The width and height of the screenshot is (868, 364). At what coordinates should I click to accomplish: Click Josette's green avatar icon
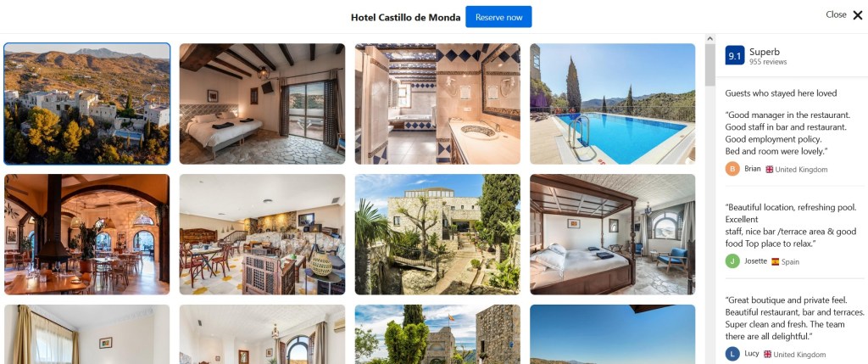(732, 261)
